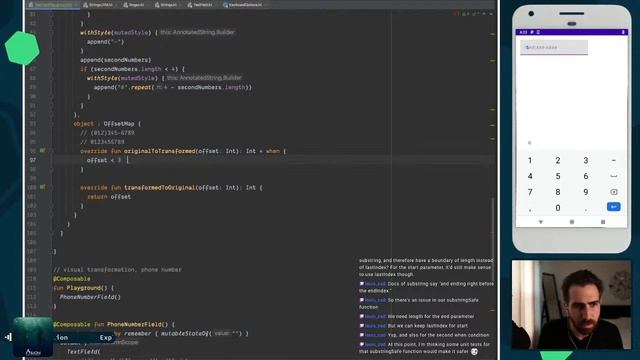This screenshot has width=640, height=360.
Task: Click the 'object : OffsetMap {' line
Action: (107, 124)
